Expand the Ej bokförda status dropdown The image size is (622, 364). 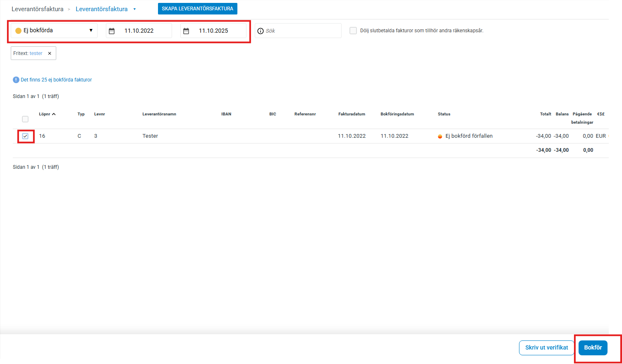tap(91, 31)
